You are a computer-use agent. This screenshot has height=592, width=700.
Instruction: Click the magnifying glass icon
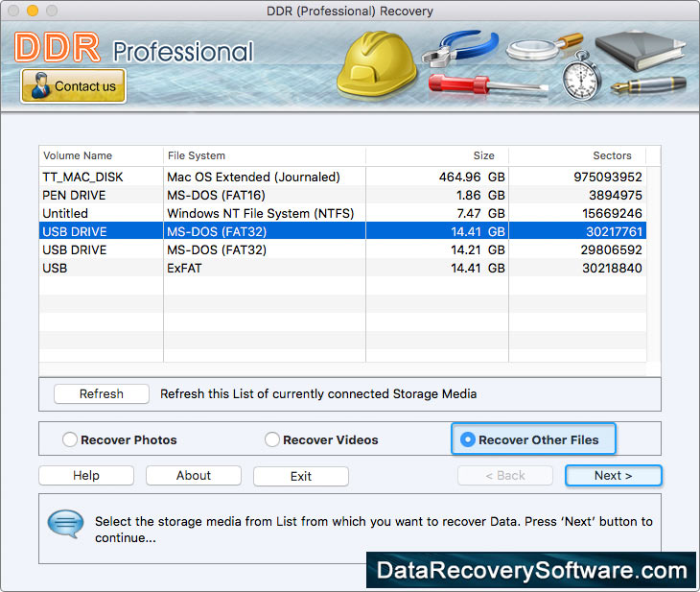544,47
